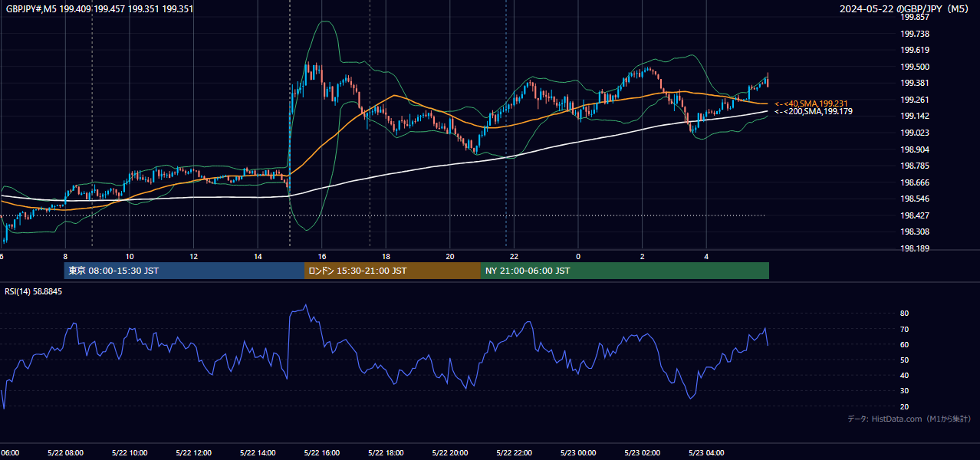Click the RSI axis value 80
The height and width of the screenshot is (460, 980).
click(904, 314)
